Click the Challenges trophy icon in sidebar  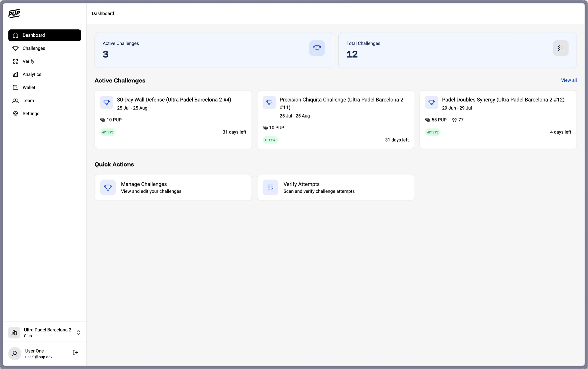coord(15,48)
